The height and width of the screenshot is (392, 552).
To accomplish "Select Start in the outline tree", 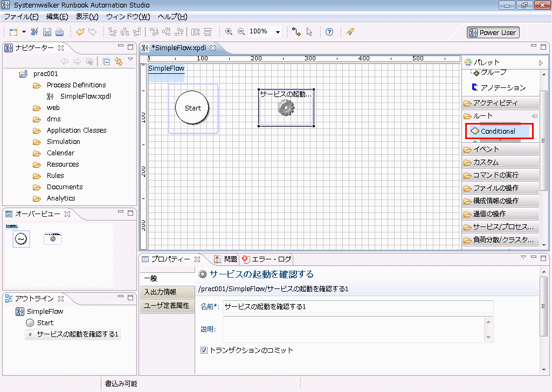I will (45, 322).
